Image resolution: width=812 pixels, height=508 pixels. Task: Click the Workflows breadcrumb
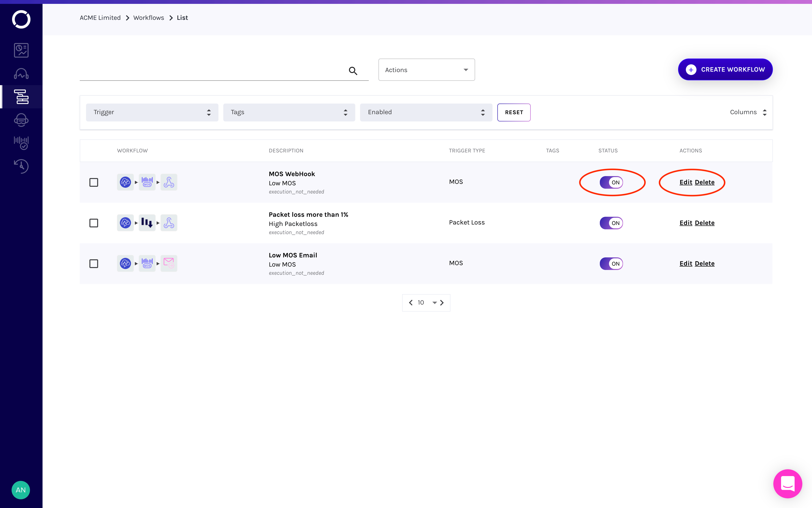pyautogui.click(x=149, y=18)
